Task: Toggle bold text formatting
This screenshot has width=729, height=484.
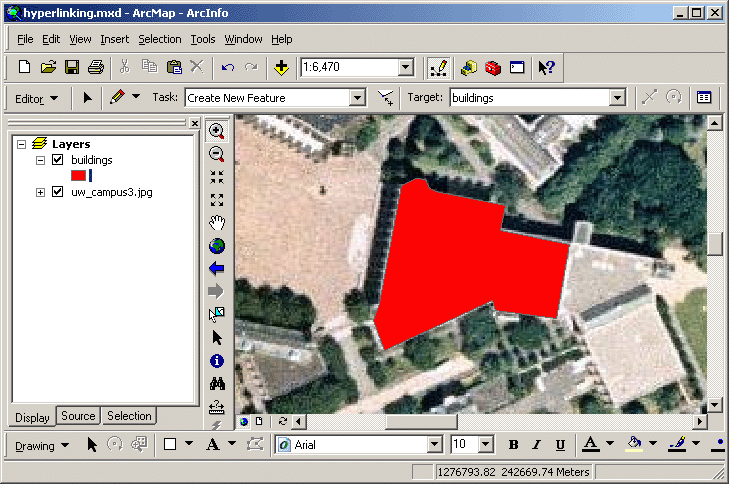Action: point(513,445)
